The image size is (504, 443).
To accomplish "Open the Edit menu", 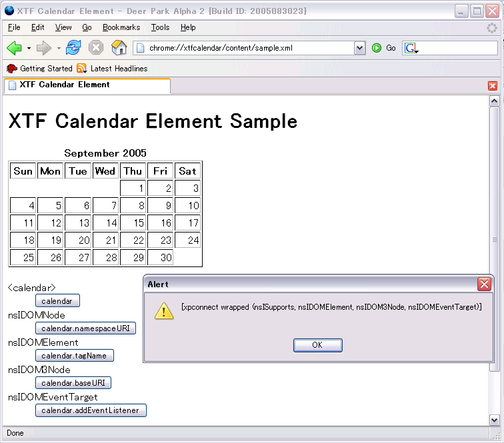I will pos(37,27).
